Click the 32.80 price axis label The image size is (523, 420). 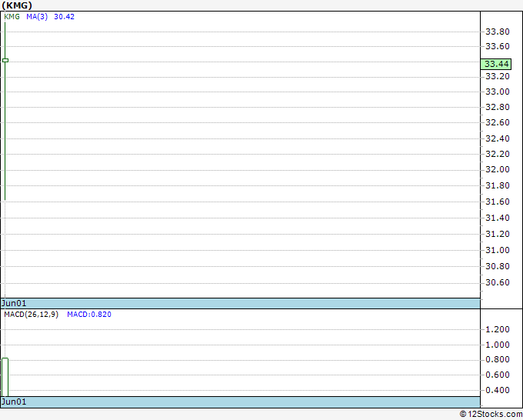(498, 107)
